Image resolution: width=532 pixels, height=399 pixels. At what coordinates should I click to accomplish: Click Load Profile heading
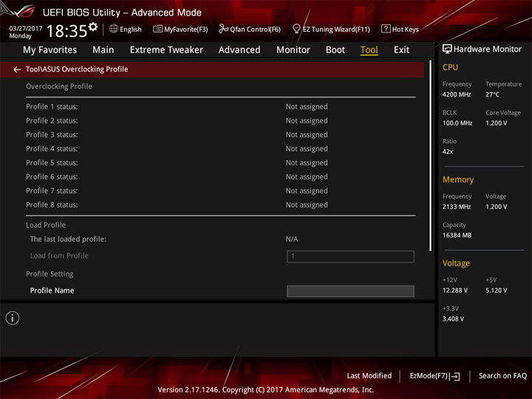46,225
